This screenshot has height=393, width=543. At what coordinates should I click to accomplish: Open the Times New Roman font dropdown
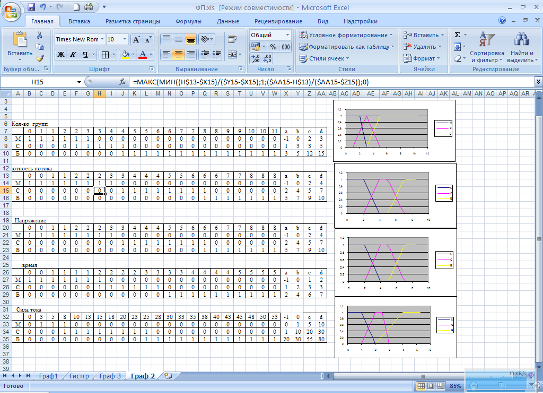coord(80,39)
